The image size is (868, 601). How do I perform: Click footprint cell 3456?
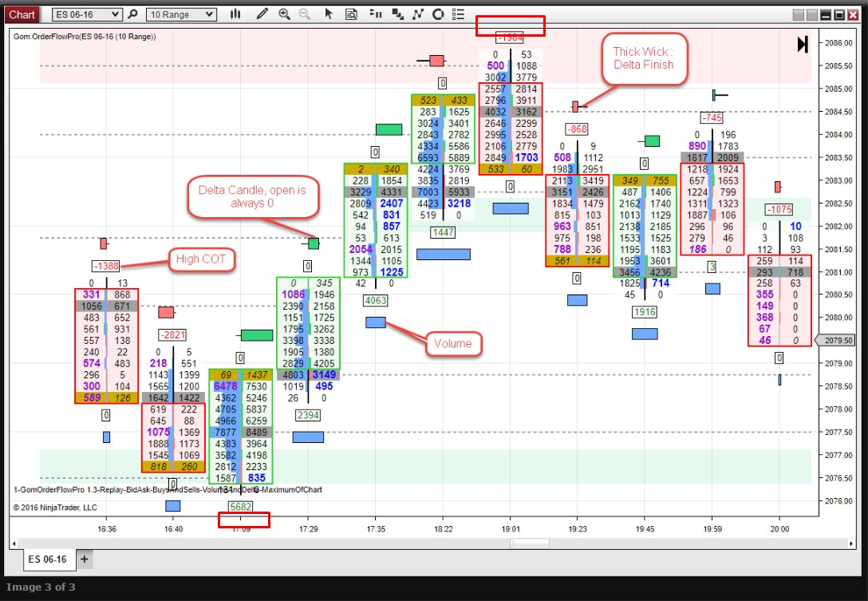(x=629, y=272)
